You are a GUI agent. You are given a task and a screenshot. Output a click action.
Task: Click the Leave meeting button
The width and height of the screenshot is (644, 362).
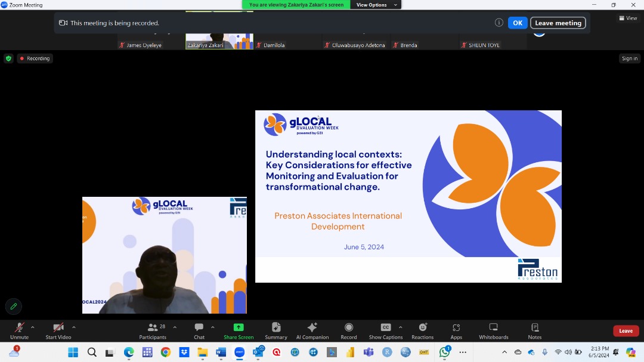558,23
